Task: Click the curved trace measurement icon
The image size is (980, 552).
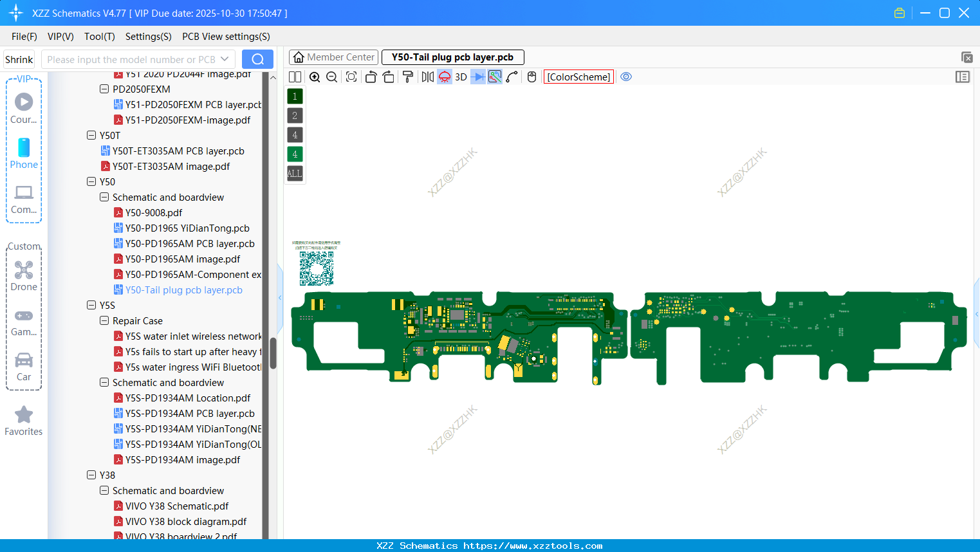Action: pos(510,77)
